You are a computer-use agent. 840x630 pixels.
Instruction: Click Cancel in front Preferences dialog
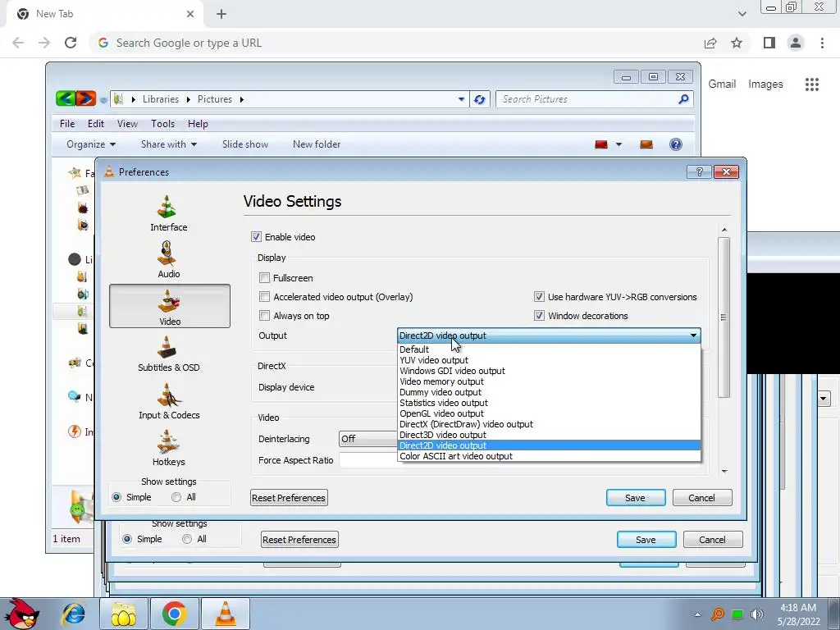coord(702,498)
